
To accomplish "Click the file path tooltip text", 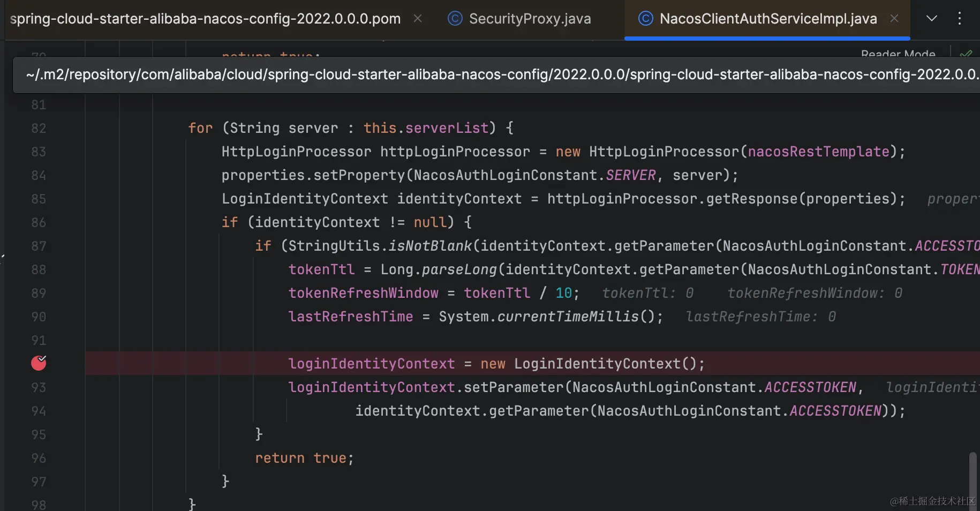I will pos(502,74).
